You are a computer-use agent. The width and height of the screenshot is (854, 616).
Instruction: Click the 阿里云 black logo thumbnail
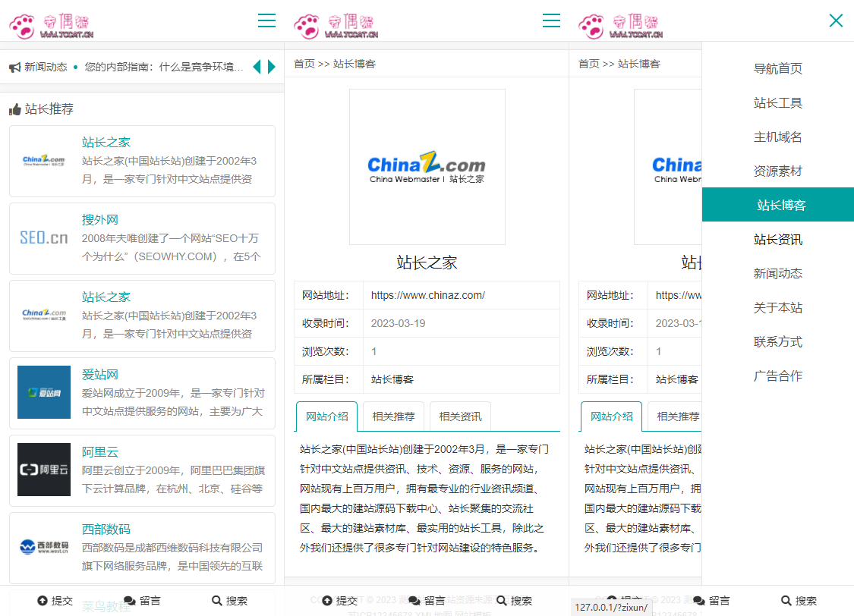click(44, 470)
